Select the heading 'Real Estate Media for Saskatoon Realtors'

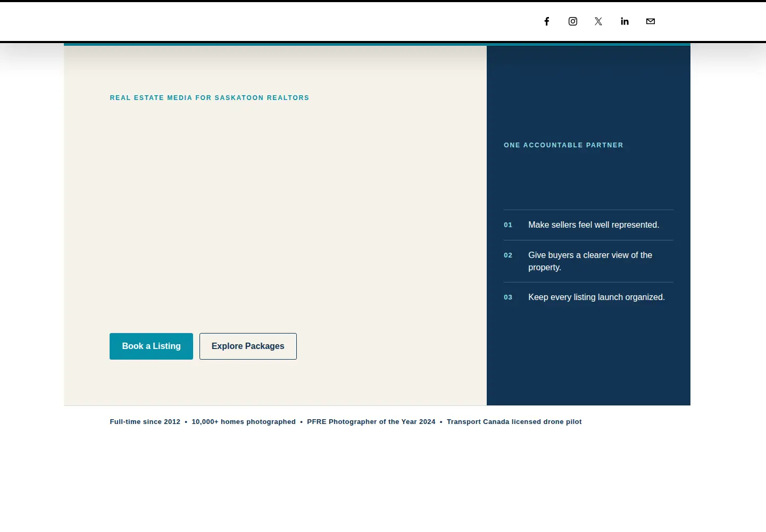point(209,98)
